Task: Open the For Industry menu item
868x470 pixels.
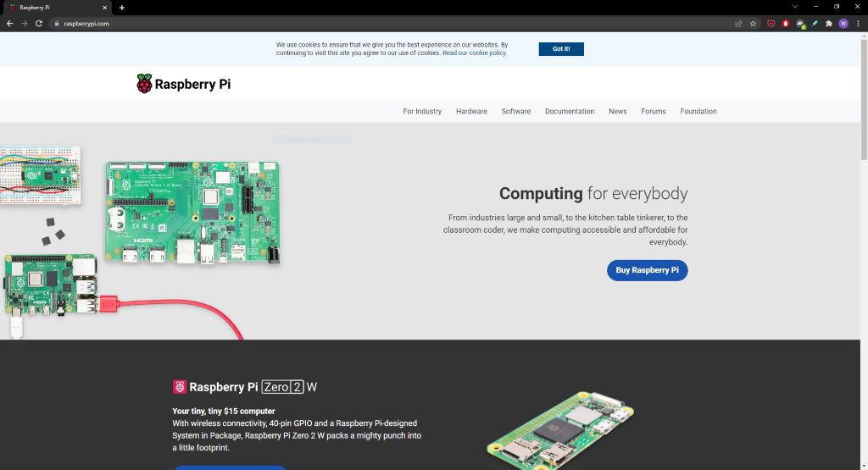Action: (x=422, y=111)
